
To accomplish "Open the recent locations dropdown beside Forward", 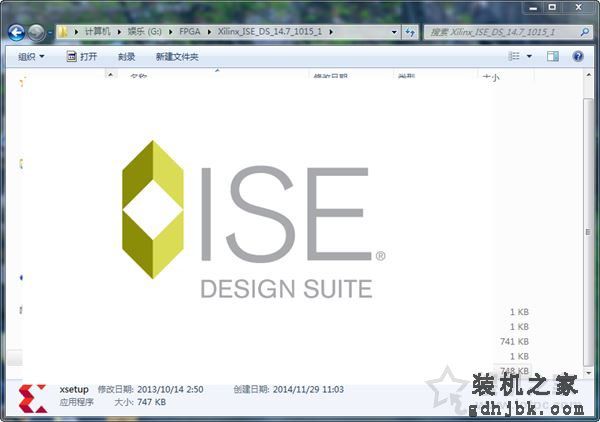I will click(x=50, y=33).
